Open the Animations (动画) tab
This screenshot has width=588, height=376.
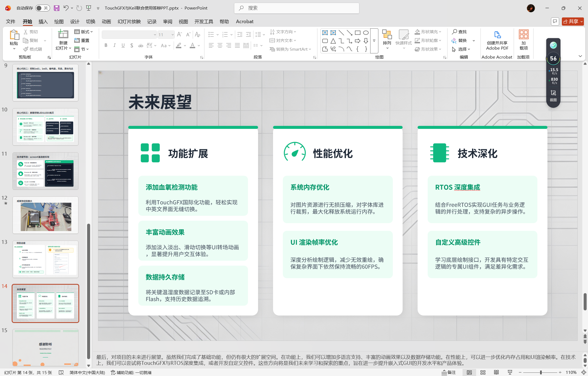coord(106,22)
